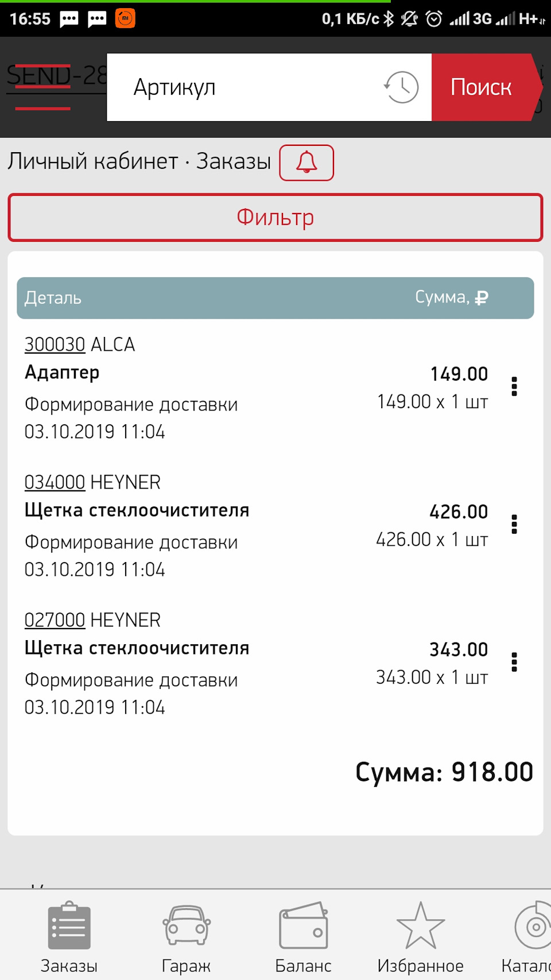Open options for the 027000 HEYNER wiper
Screen dimensions: 551x980
pyautogui.click(x=514, y=663)
